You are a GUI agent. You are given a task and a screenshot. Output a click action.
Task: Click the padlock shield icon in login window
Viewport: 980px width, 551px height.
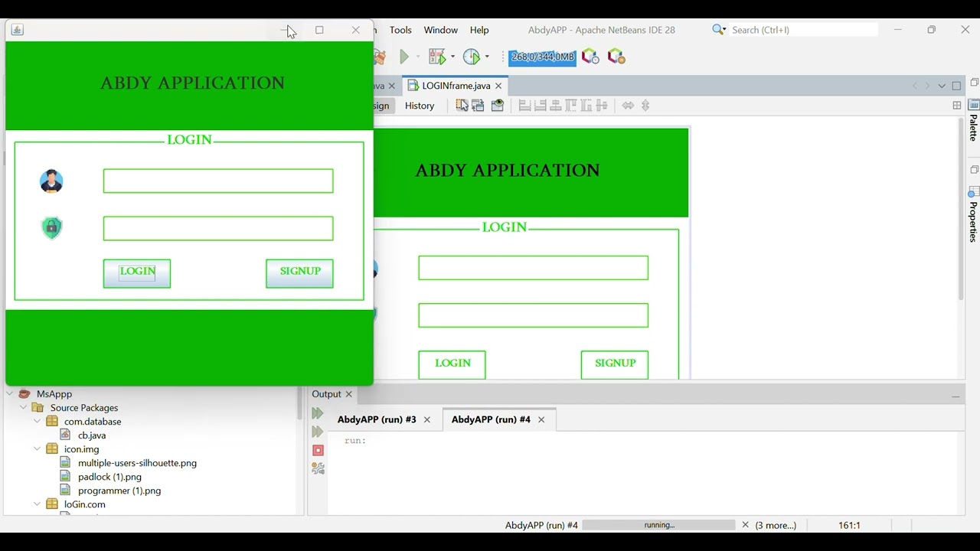pos(51,228)
